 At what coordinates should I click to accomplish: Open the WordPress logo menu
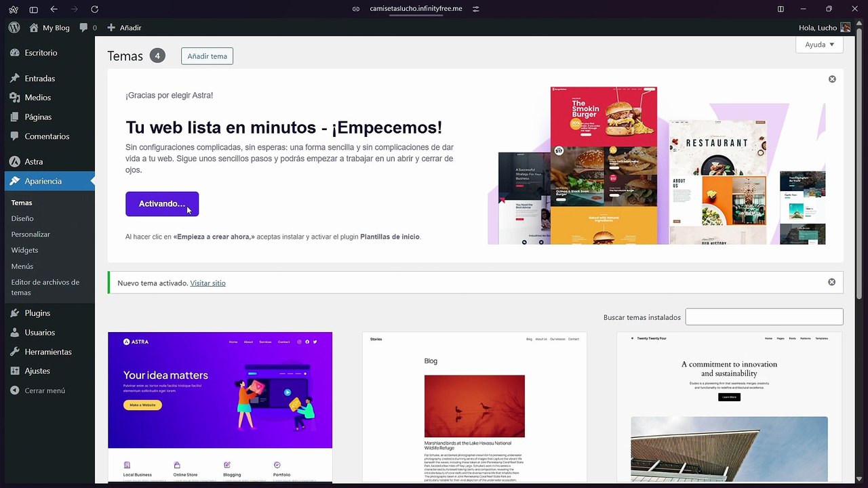coord(14,28)
